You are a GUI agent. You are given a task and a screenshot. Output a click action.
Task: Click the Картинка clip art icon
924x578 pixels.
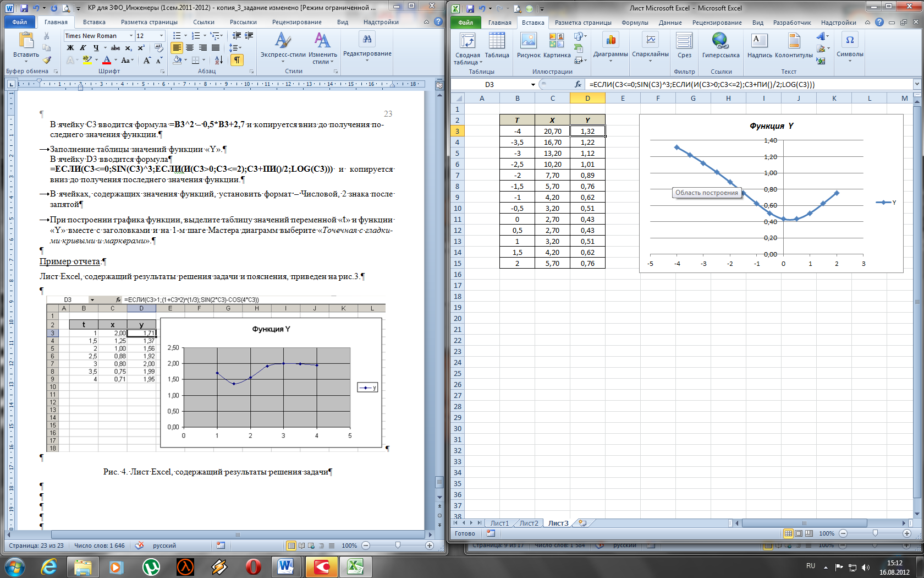(557, 41)
